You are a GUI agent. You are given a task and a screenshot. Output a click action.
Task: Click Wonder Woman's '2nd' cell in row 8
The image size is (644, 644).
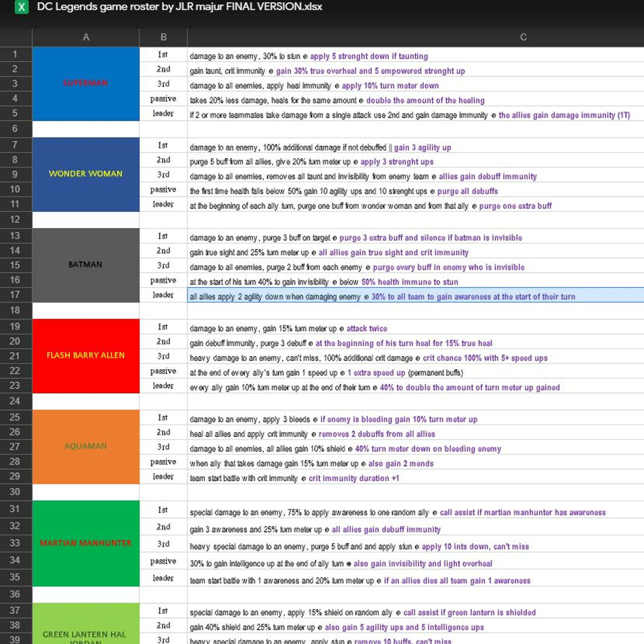pyautogui.click(x=163, y=160)
